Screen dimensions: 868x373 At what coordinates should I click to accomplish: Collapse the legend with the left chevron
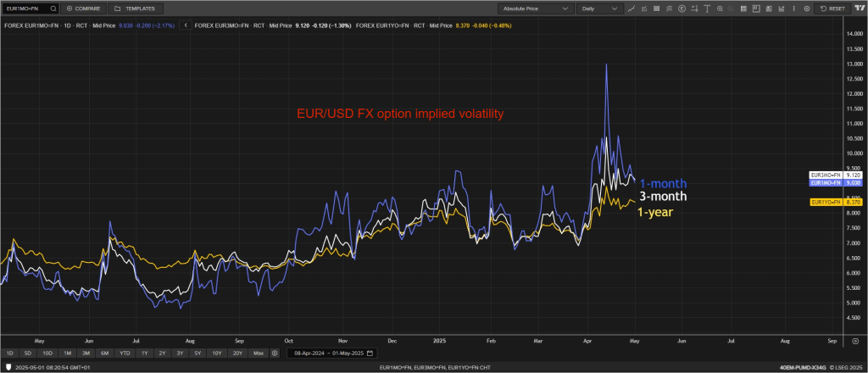185,25
